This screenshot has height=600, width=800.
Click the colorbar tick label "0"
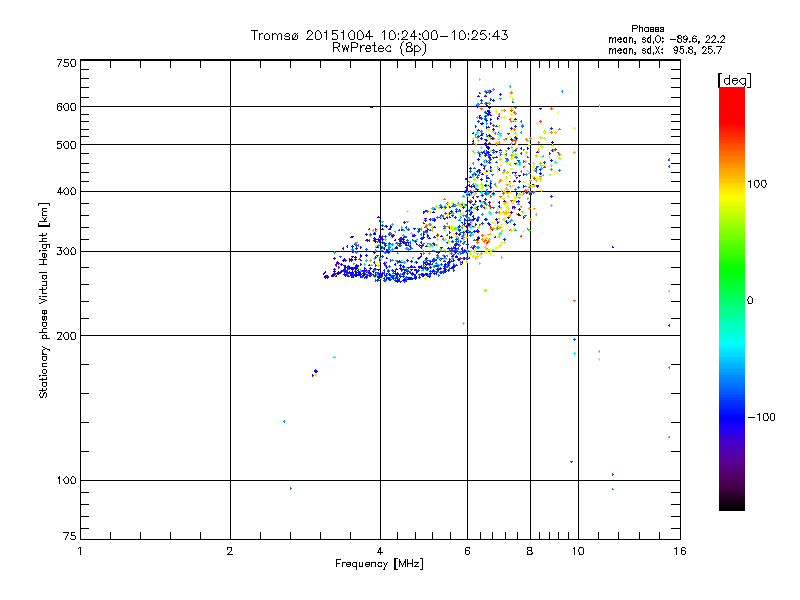coord(750,301)
